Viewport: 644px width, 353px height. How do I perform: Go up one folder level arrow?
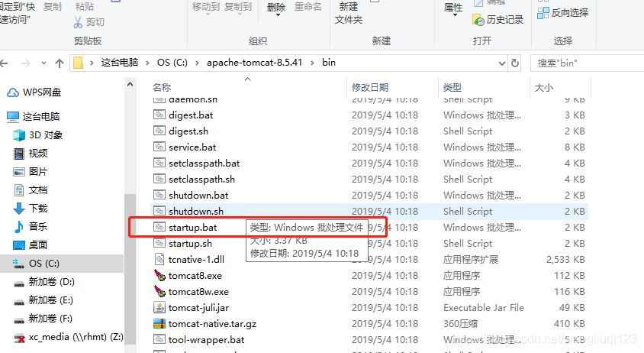[60, 63]
